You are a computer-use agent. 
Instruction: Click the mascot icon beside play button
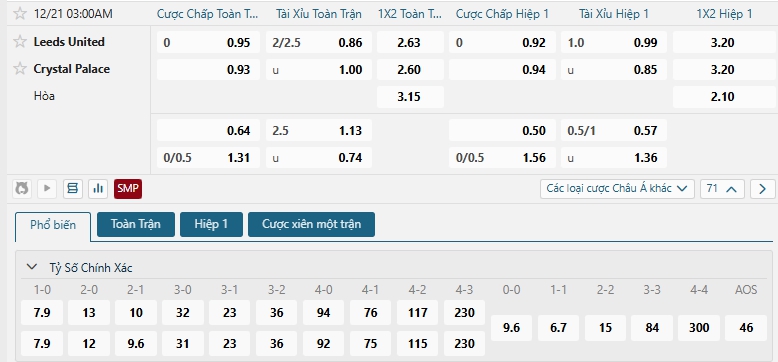tap(21, 188)
